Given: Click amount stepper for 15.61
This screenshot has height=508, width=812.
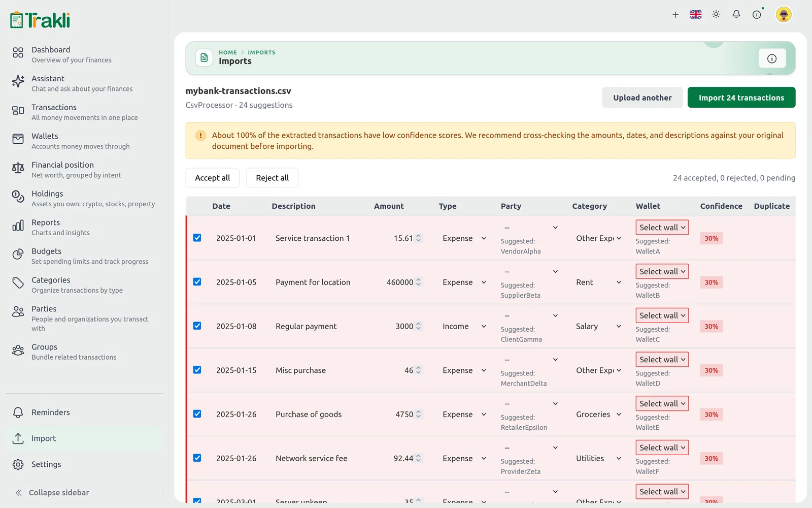Looking at the screenshot, I should (x=419, y=238).
